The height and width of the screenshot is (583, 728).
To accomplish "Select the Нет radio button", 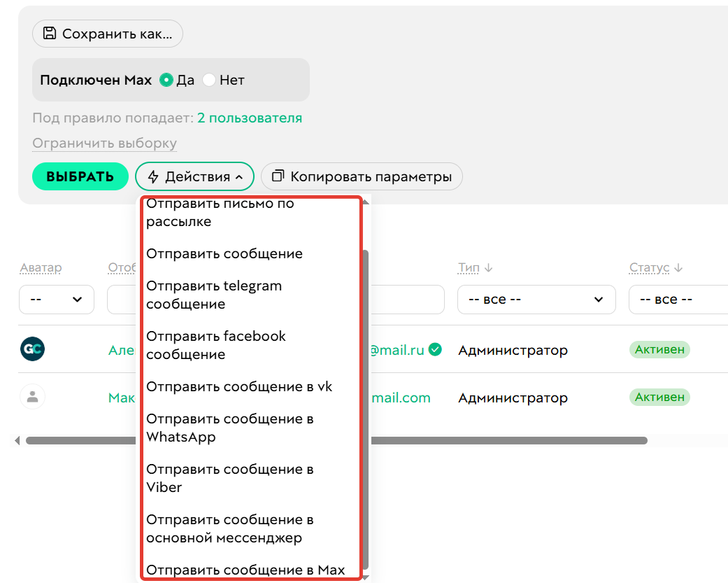I will pyautogui.click(x=208, y=80).
